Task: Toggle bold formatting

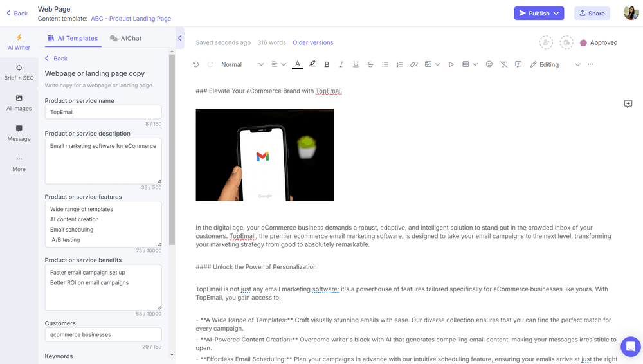Action: coord(327,64)
